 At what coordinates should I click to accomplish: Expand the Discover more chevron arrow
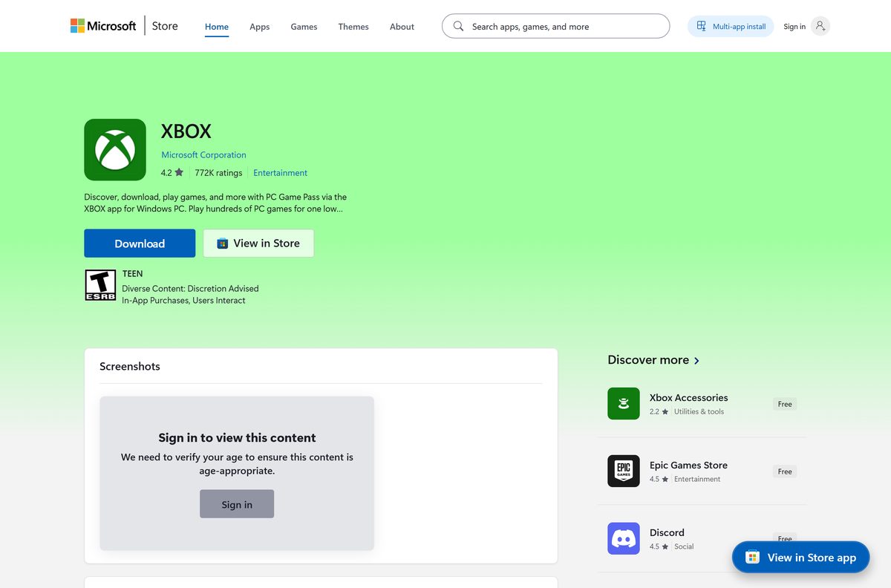click(696, 361)
